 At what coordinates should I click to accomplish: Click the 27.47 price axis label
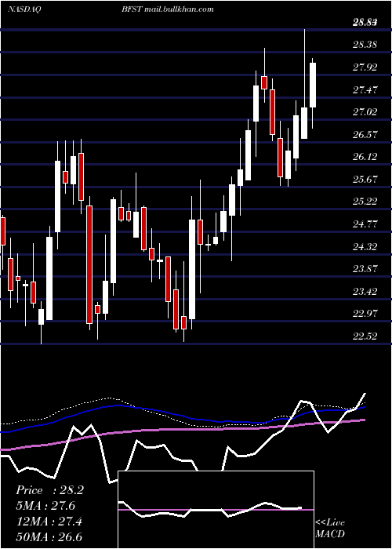click(365, 90)
